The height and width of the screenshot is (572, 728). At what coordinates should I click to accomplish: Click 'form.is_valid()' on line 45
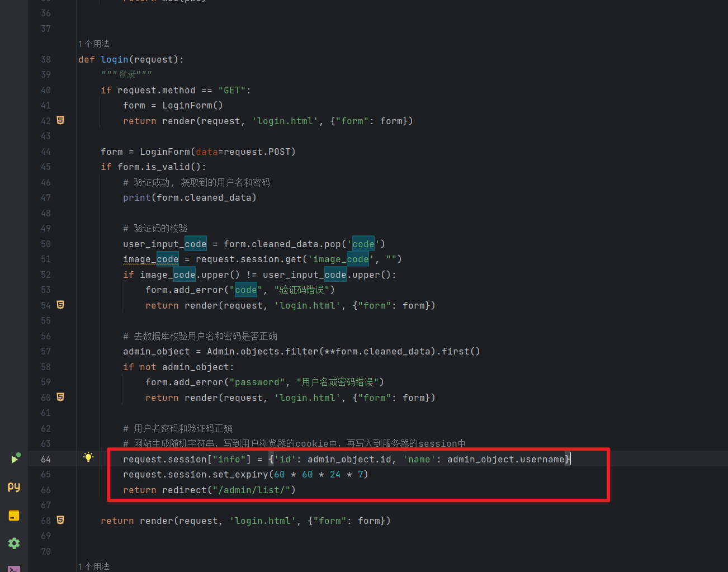[159, 167]
